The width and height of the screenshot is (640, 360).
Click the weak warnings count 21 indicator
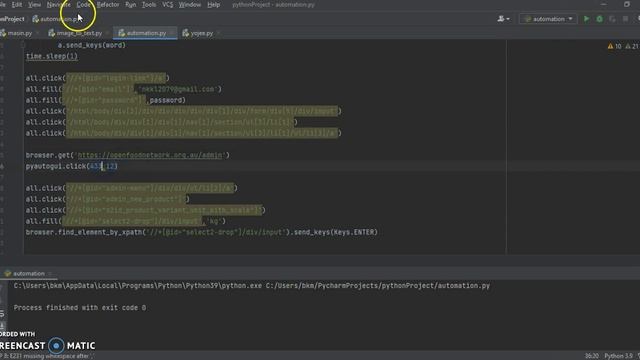tap(632, 47)
